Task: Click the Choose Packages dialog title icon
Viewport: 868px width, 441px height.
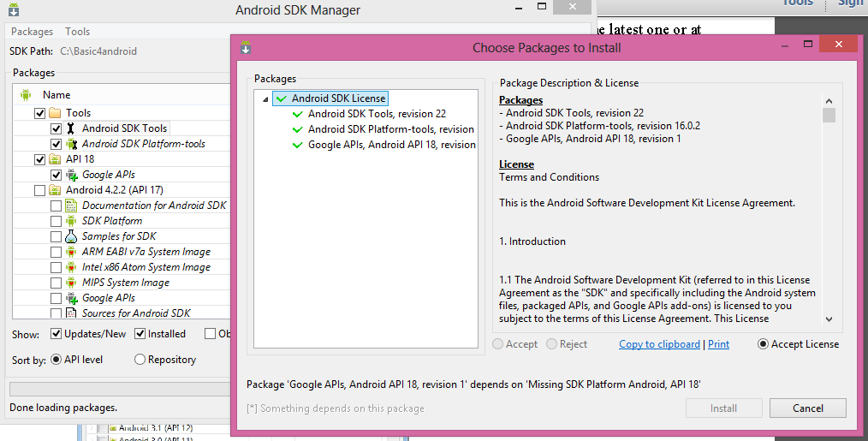Action: click(x=246, y=48)
